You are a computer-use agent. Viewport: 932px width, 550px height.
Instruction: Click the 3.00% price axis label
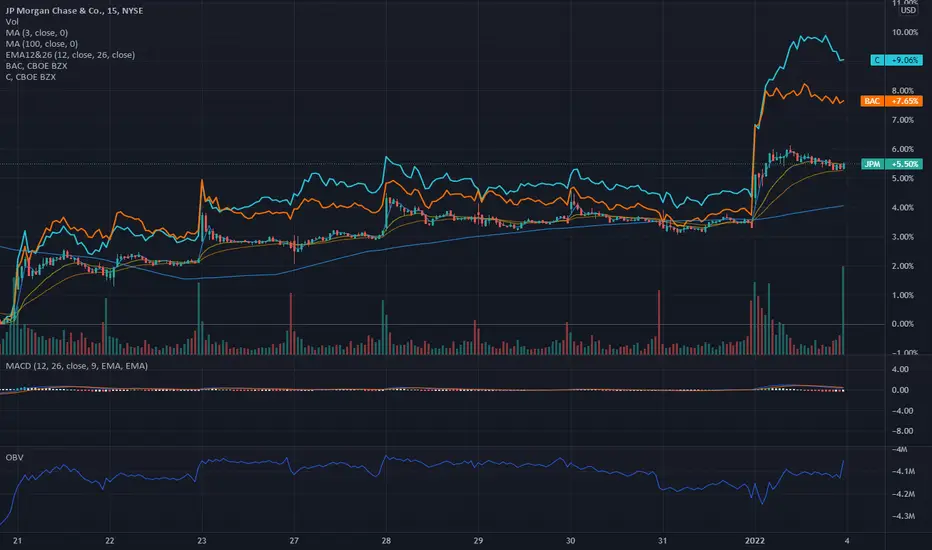point(903,237)
